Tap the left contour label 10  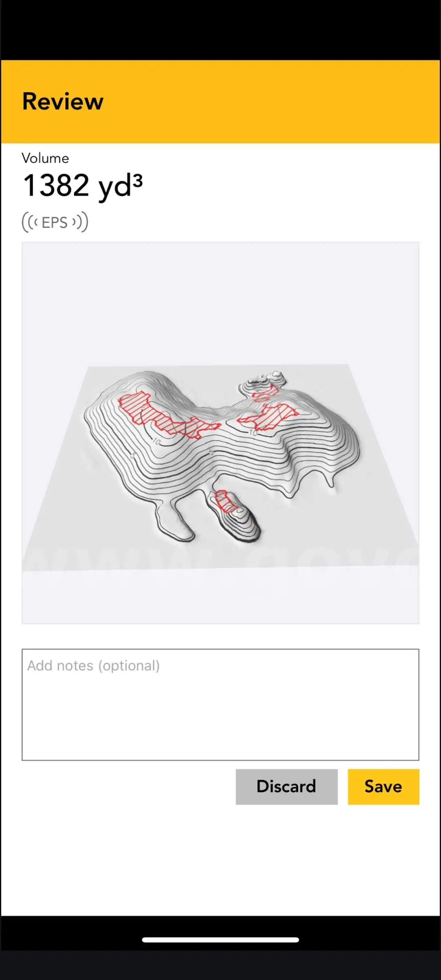coord(157,441)
